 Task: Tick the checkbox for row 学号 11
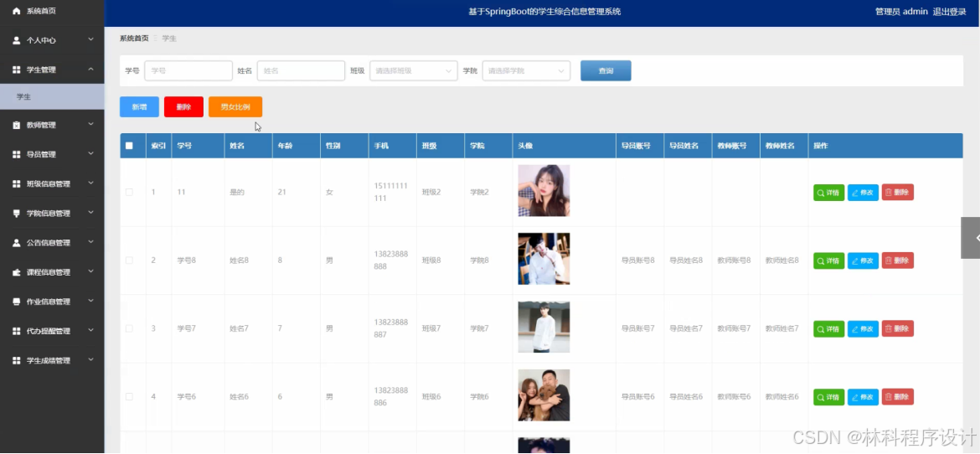point(129,192)
